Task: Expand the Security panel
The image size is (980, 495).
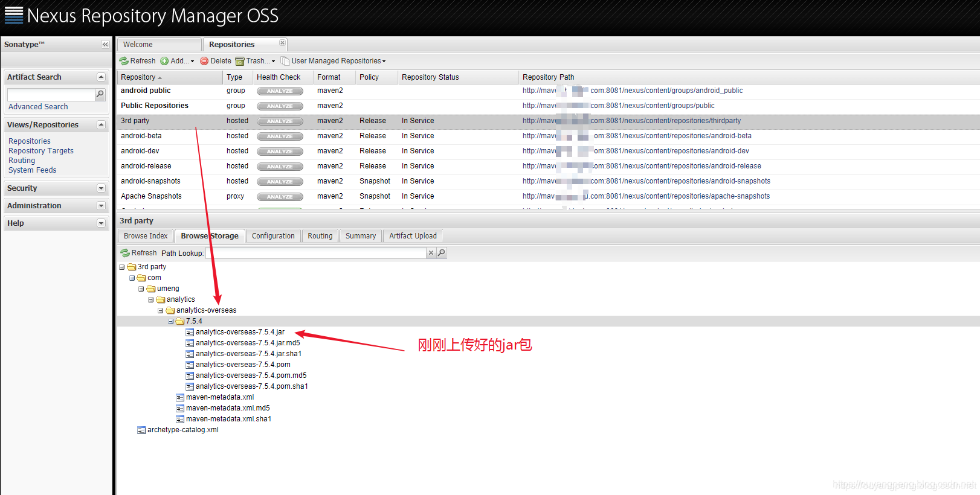Action: click(x=101, y=188)
